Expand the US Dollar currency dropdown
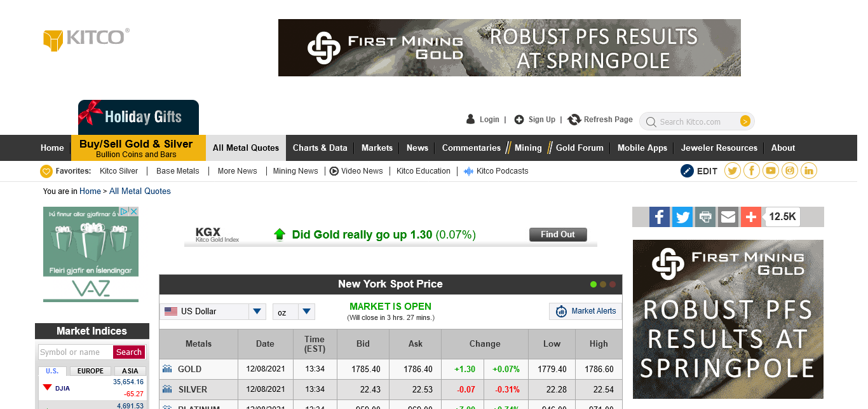Viewport: 868px width, 409px height. pos(257,312)
